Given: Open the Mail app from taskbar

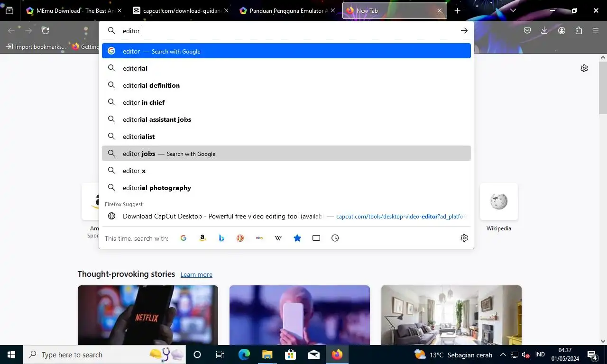Looking at the screenshot, I should [313, 355].
